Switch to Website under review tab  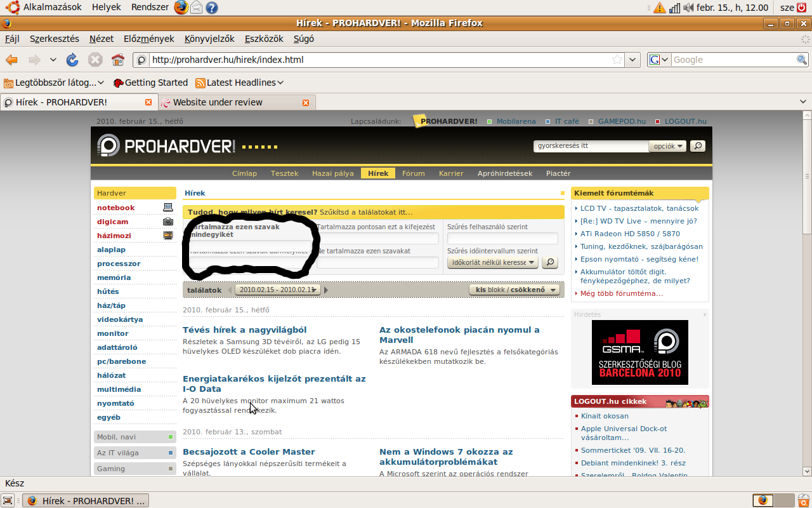236,102
